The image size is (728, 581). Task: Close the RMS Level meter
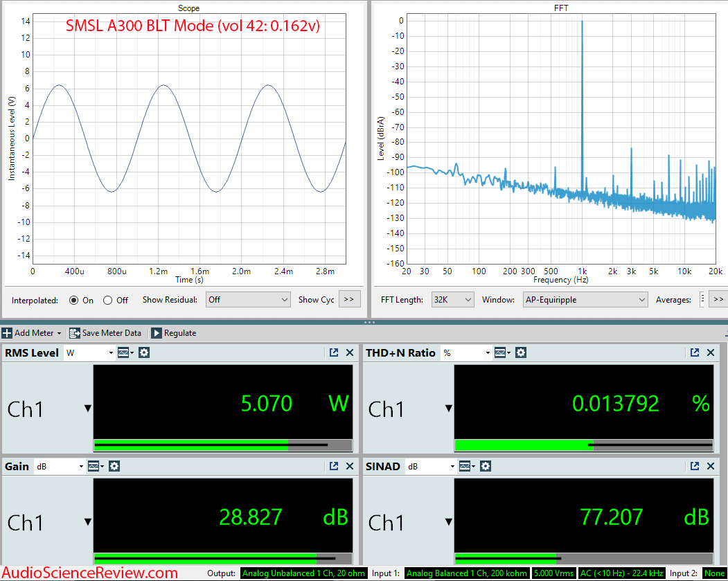pyautogui.click(x=350, y=352)
